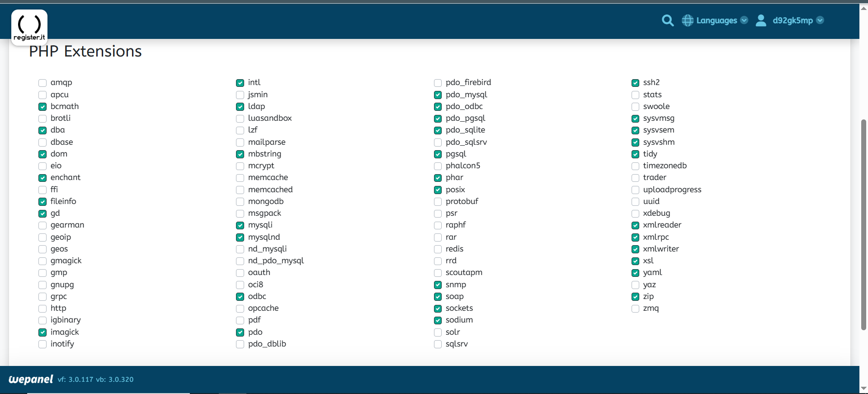Uncheck the pdo_pgsql extension

tap(438, 119)
